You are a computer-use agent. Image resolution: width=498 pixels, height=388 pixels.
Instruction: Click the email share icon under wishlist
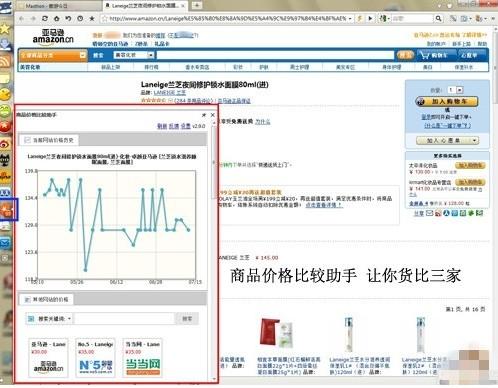click(x=430, y=213)
